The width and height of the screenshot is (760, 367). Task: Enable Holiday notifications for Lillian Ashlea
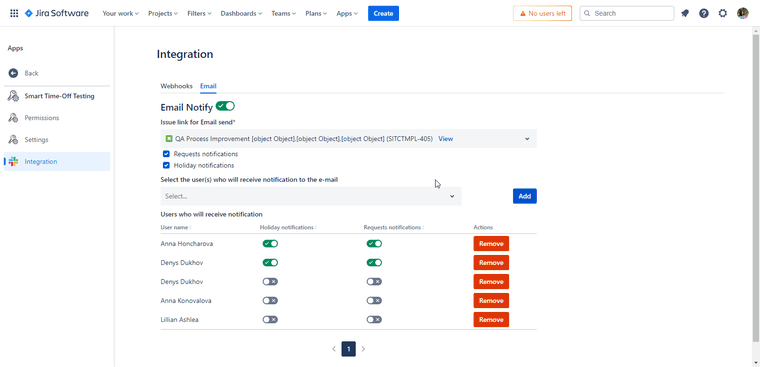coord(270,319)
